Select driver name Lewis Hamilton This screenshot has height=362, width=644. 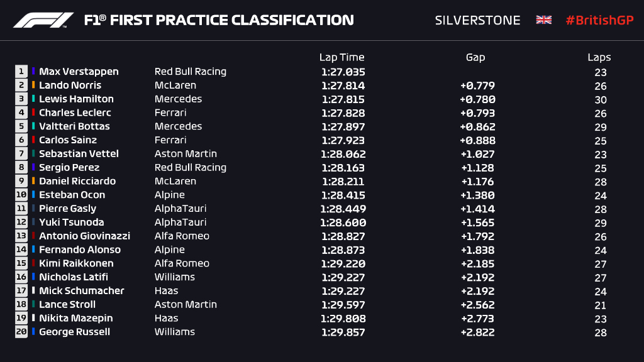tap(76, 99)
